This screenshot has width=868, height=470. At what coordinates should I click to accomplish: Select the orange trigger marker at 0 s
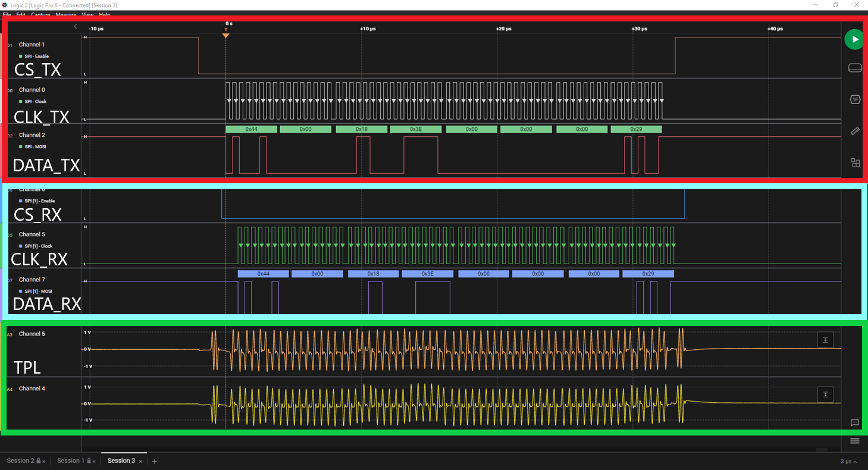[x=226, y=36]
